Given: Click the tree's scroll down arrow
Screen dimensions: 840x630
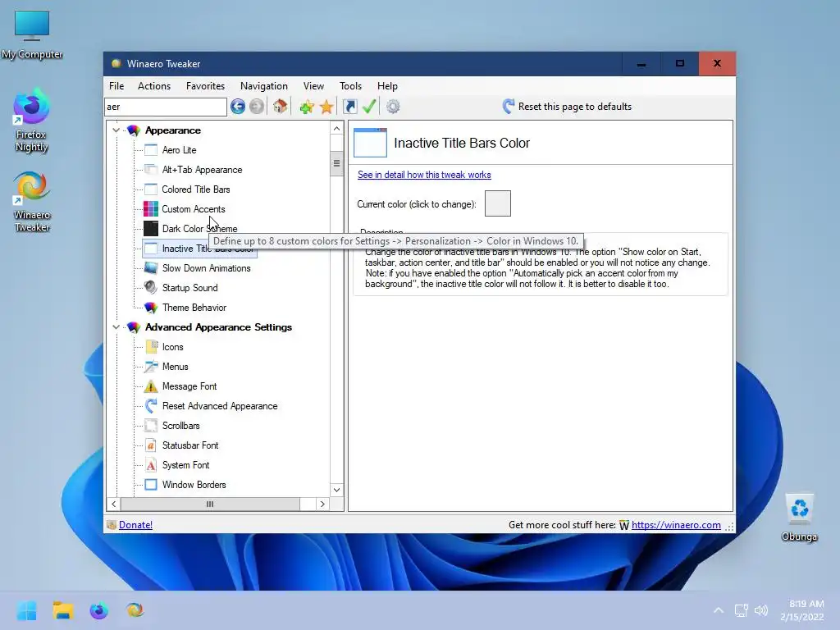Looking at the screenshot, I should pos(336,490).
